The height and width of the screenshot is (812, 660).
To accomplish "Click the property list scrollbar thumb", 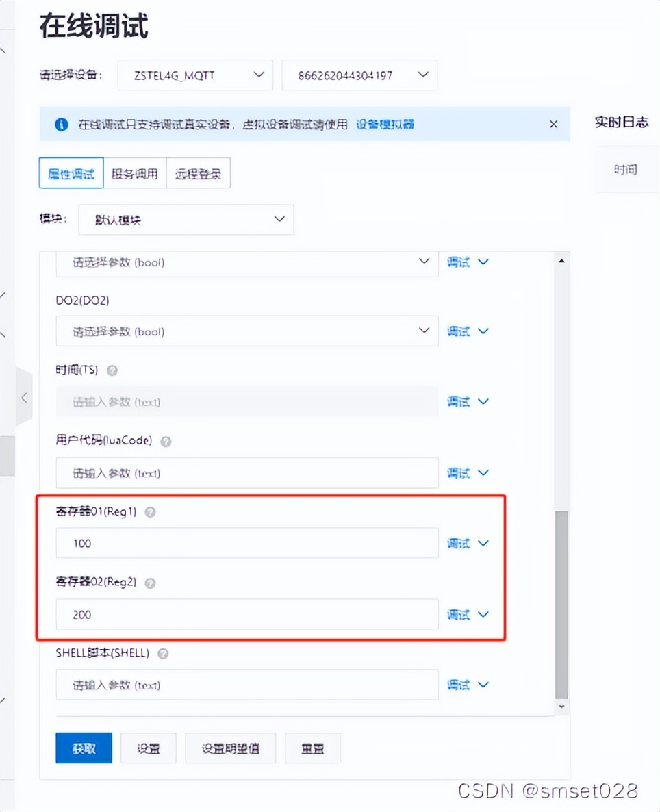I will [x=561, y=605].
